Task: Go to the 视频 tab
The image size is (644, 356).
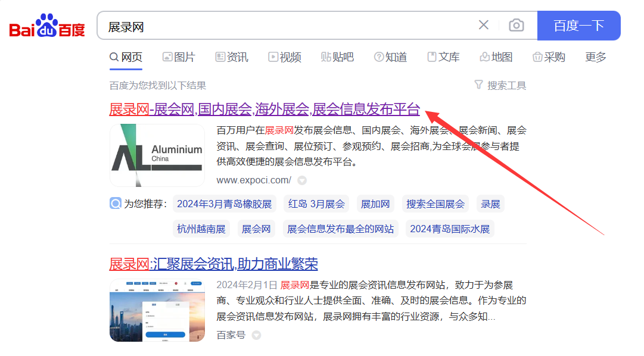Action: coord(285,57)
